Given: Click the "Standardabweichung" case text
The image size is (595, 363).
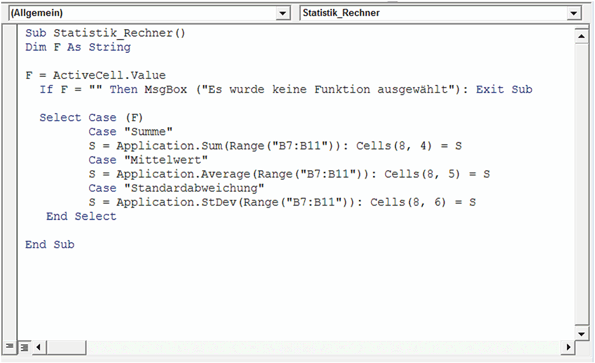Looking at the screenshot, I should coord(195,188).
